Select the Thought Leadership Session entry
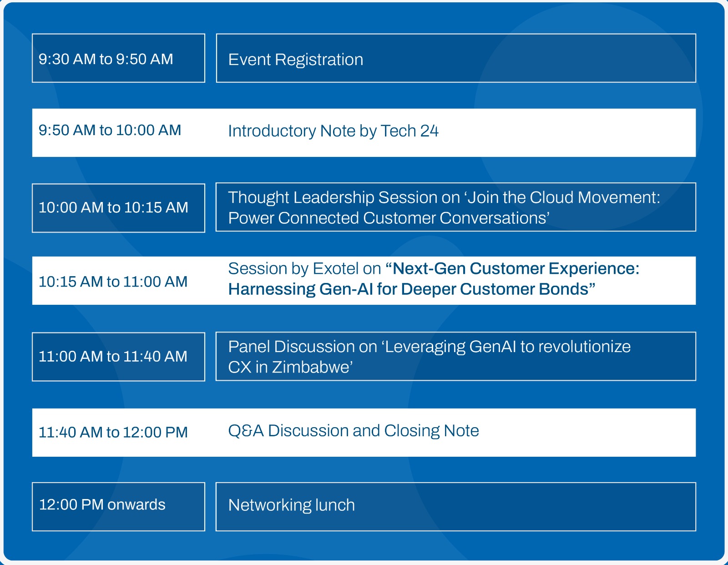This screenshot has width=728, height=565. click(455, 207)
